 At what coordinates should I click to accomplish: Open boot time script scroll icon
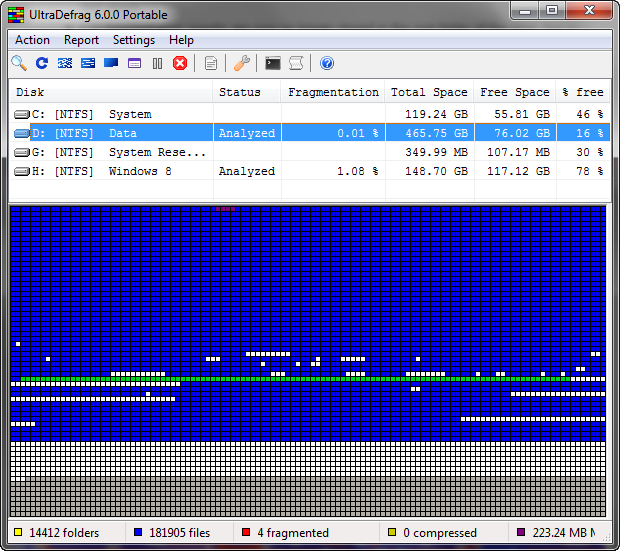click(296, 63)
